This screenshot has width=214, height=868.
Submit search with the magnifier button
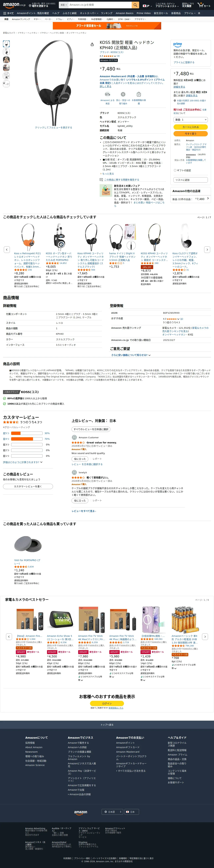pos(135,5)
